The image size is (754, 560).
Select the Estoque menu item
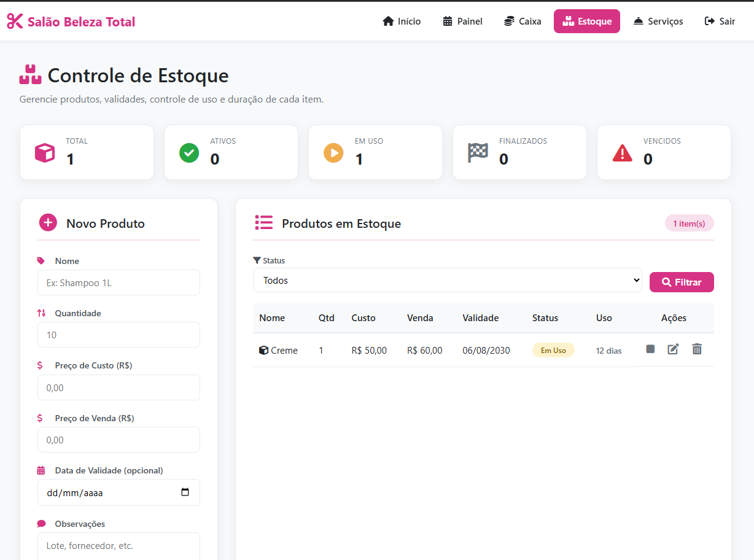[587, 21]
